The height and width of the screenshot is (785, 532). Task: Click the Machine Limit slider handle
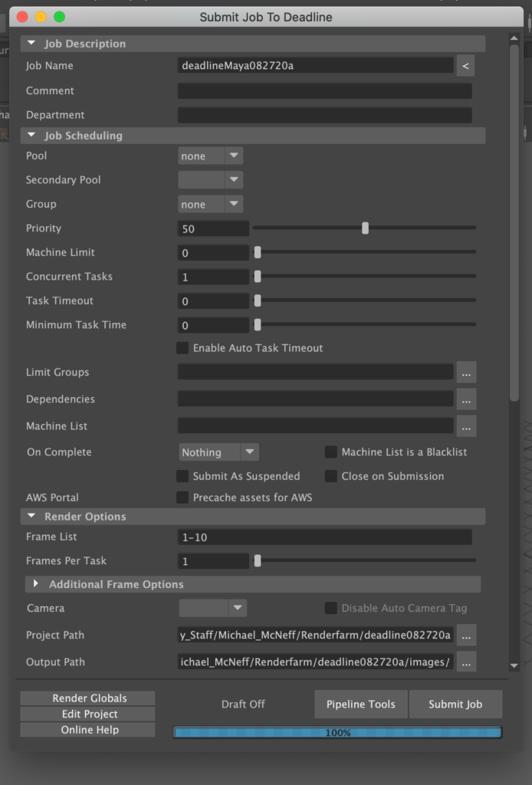258,252
